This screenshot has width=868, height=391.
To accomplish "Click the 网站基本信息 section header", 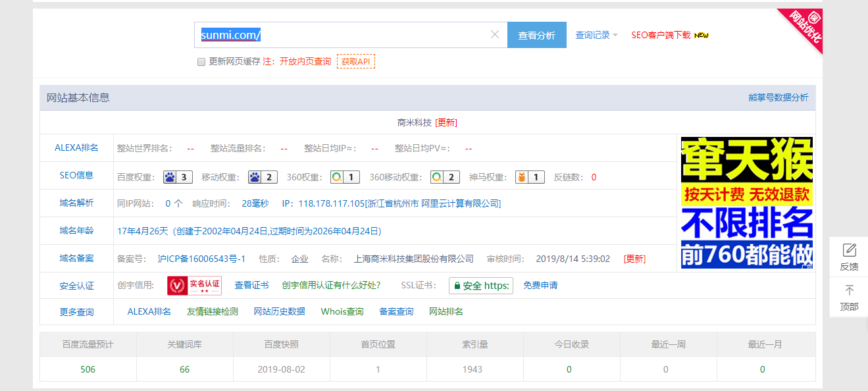I will click(78, 97).
